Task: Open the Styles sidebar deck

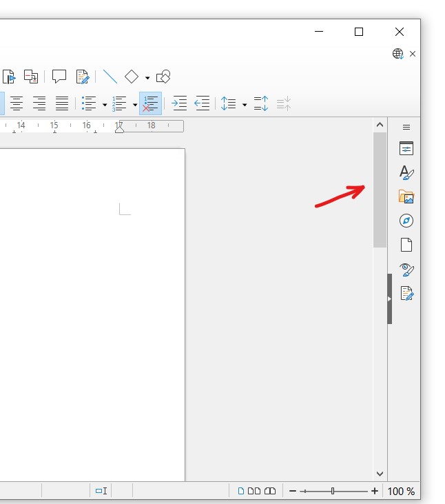Action: (x=406, y=172)
